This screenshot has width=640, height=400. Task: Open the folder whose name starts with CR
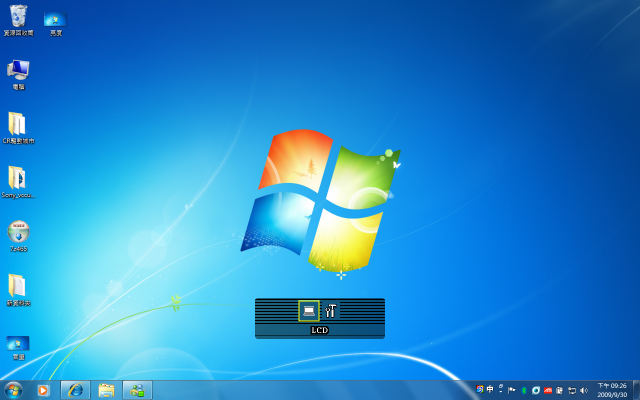[x=18, y=128]
